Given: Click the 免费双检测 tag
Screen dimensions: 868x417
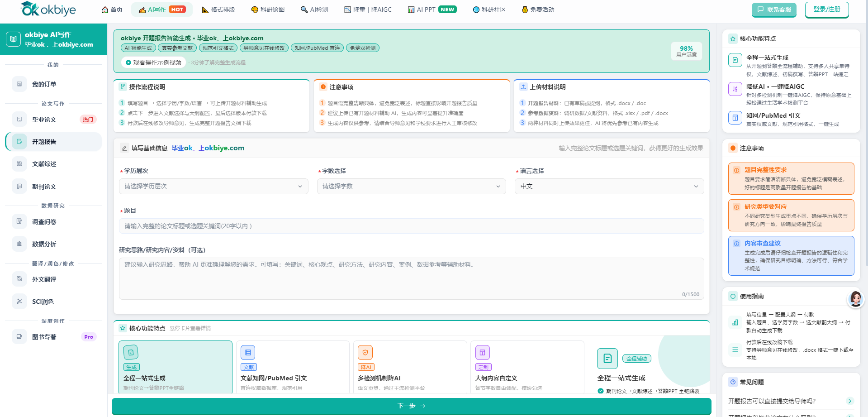Looking at the screenshot, I should [363, 48].
